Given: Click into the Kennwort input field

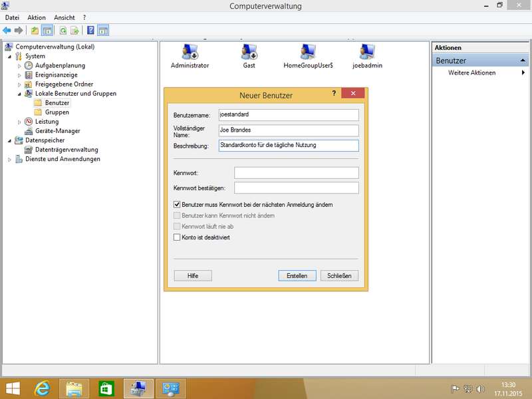Looking at the screenshot, I should pyautogui.click(x=296, y=173).
